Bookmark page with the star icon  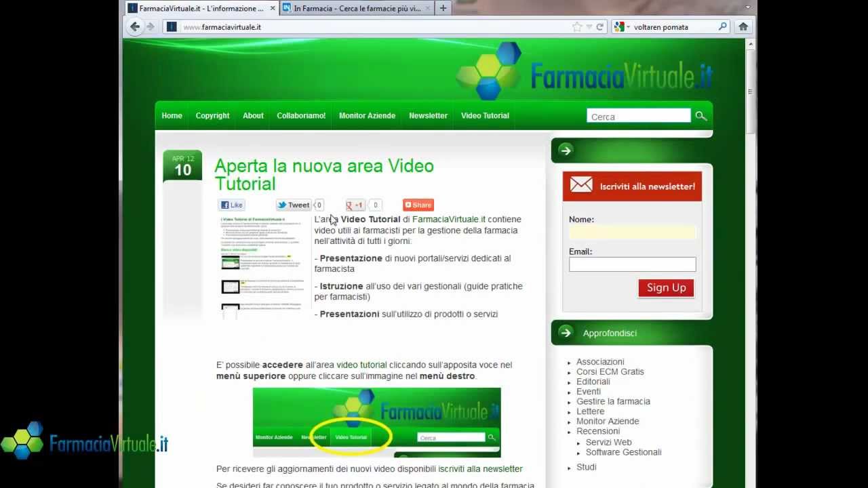point(577,27)
